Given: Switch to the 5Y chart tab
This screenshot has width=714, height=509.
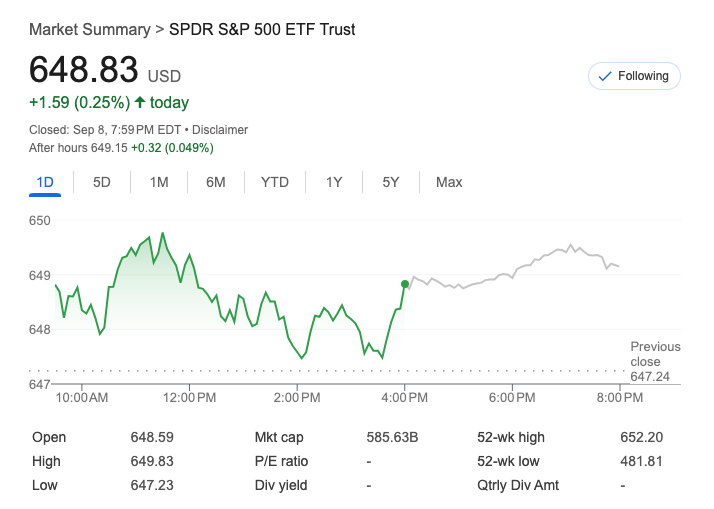Looking at the screenshot, I should pyautogui.click(x=391, y=182).
